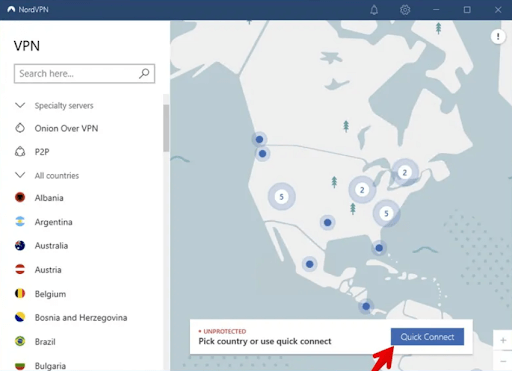Zoom in the map with plus button
Image resolution: width=512 pixels, height=371 pixels.
coord(503,340)
